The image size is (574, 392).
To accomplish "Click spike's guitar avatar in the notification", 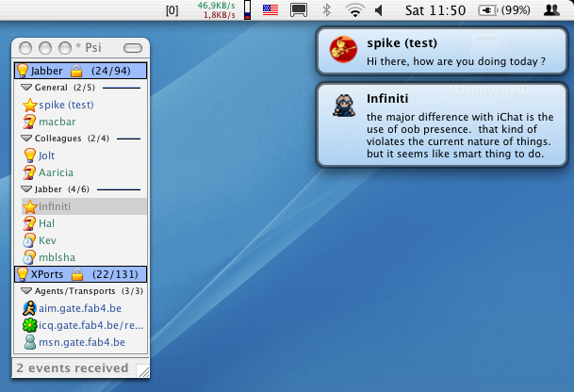I will (343, 49).
